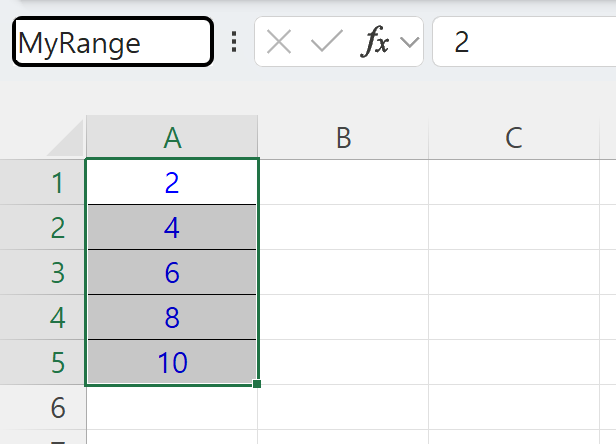Click empty cell B3
The image size is (616, 444).
coord(343,272)
